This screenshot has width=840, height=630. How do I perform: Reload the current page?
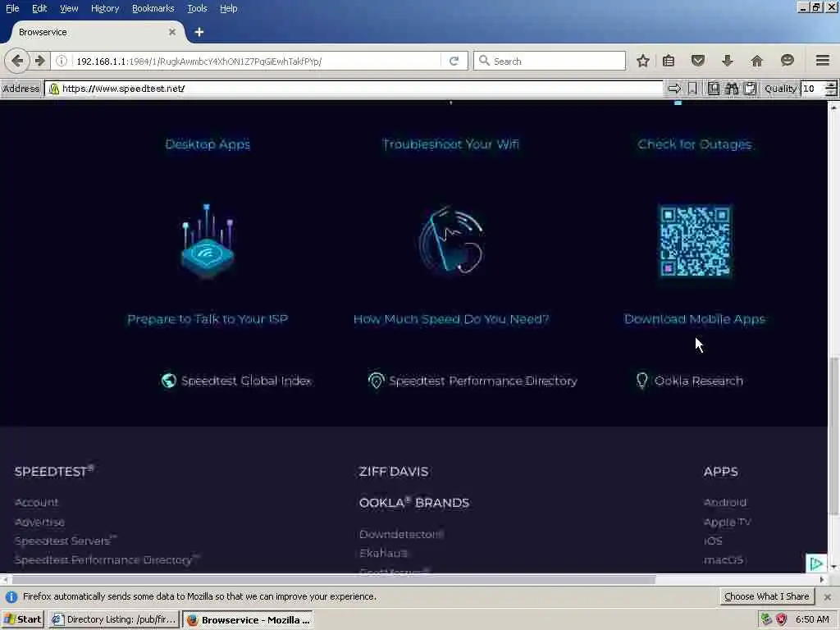454,61
